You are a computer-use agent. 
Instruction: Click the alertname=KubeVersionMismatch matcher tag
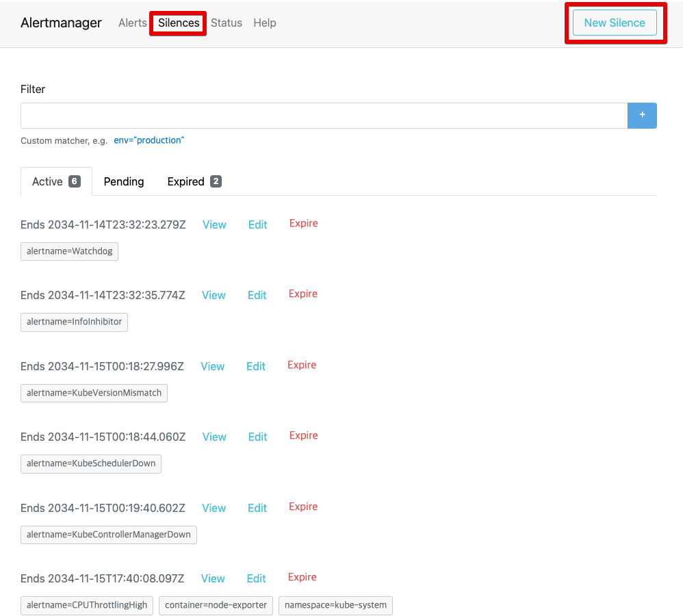[94, 393]
